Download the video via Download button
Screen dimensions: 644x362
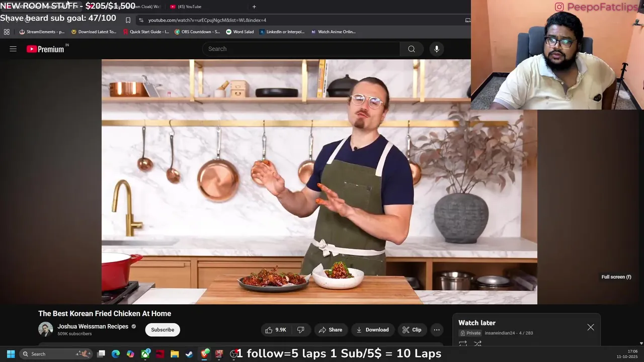[372, 330]
